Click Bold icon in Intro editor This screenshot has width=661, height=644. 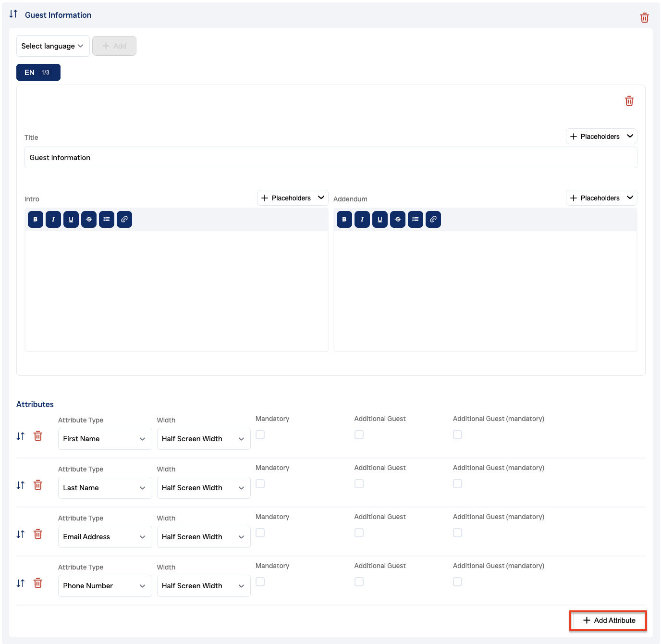(x=36, y=219)
